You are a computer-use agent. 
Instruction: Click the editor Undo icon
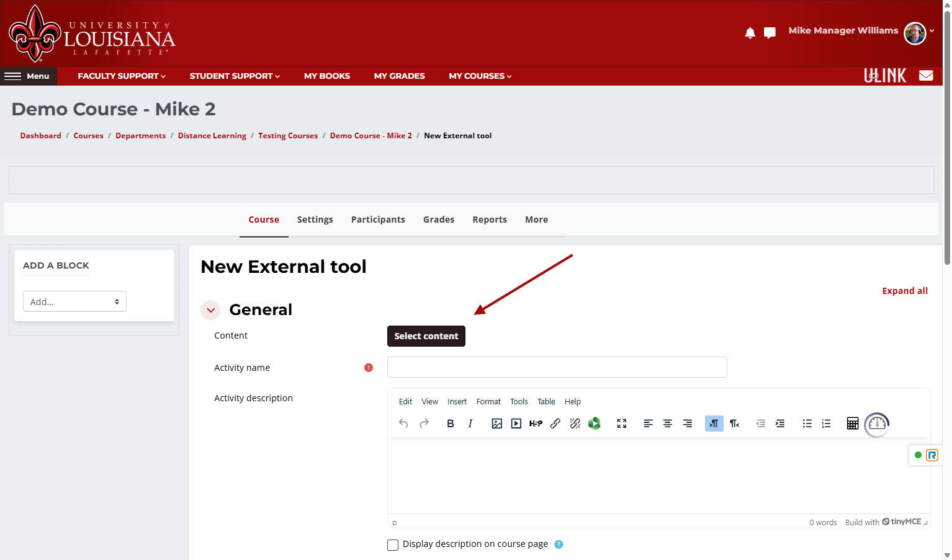click(x=403, y=424)
